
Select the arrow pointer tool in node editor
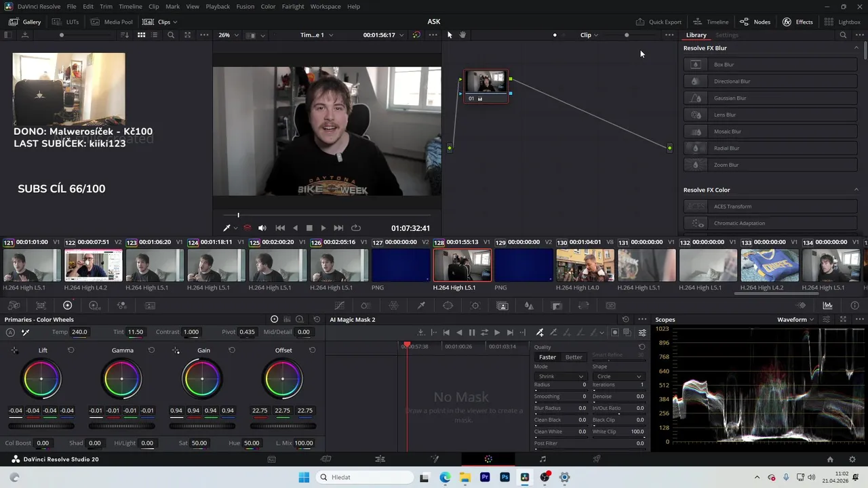(x=449, y=35)
